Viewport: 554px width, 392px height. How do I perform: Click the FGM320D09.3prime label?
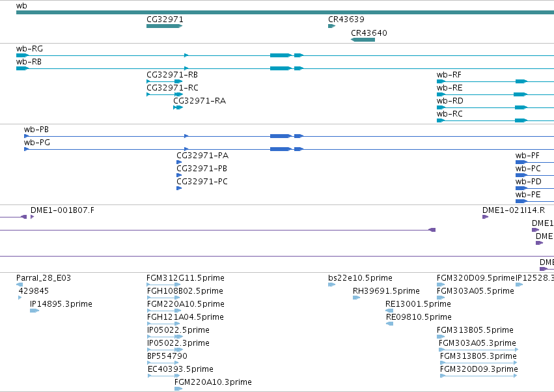click(x=479, y=369)
